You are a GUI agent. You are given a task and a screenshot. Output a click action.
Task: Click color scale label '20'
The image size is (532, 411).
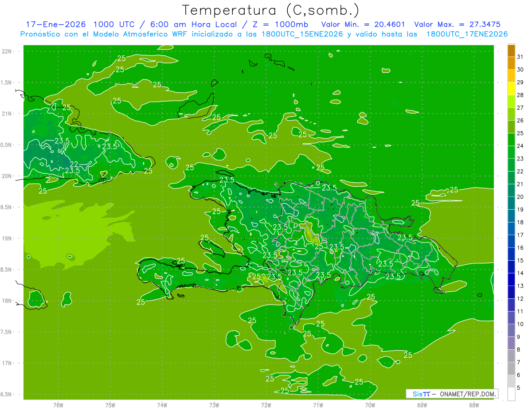(x=520, y=197)
